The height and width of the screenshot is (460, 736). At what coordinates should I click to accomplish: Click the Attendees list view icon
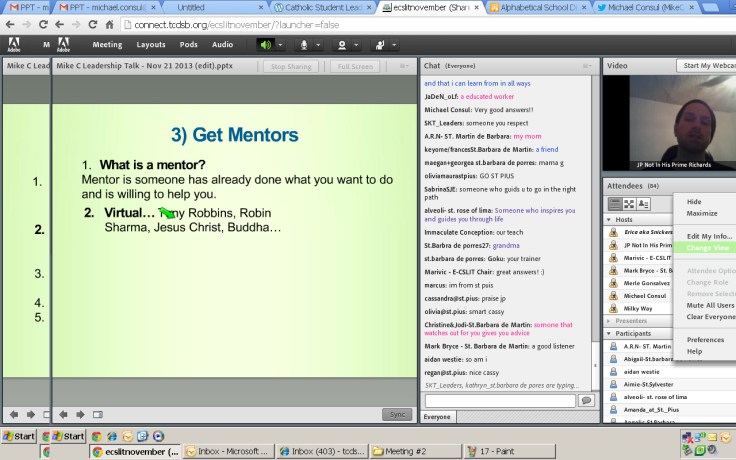tap(616, 204)
